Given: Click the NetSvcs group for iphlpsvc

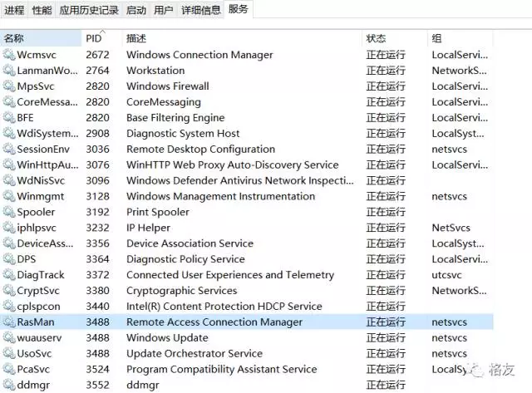Looking at the screenshot, I should (451, 228).
